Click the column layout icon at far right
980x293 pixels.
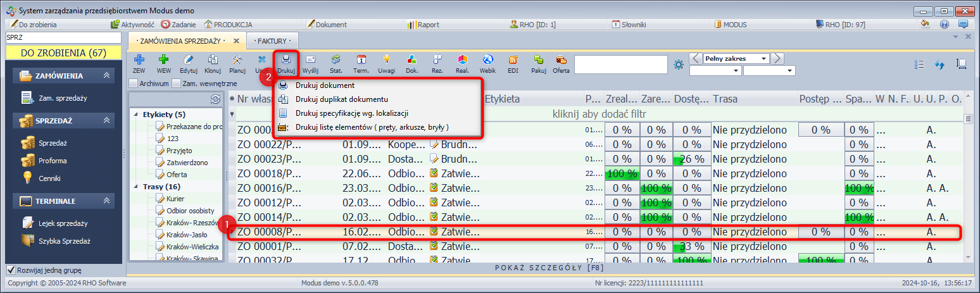pos(961,64)
